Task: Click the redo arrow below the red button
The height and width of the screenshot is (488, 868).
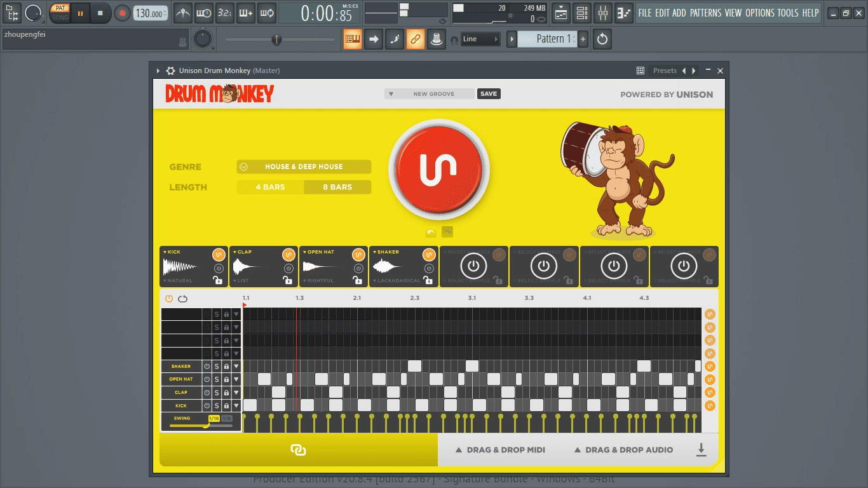Action: tap(447, 232)
